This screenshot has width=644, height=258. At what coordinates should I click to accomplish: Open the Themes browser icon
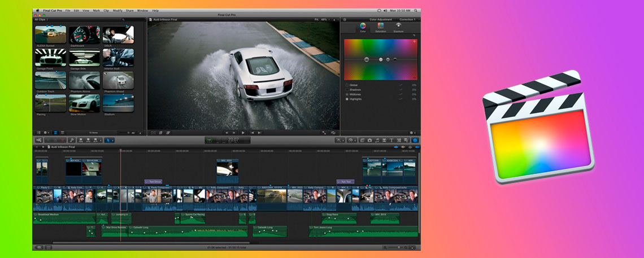pyautogui.click(x=406, y=140)
